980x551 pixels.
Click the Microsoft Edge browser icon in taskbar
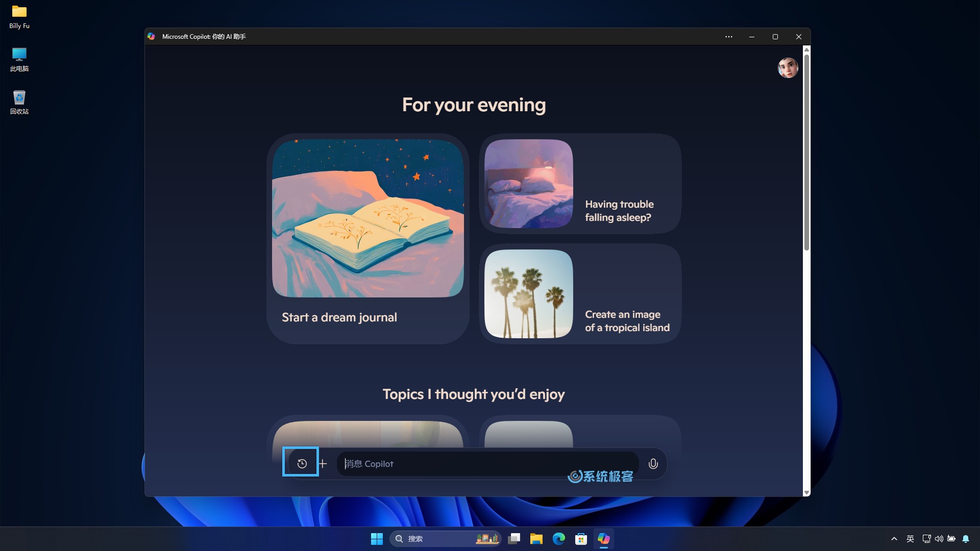coord(559,538)
